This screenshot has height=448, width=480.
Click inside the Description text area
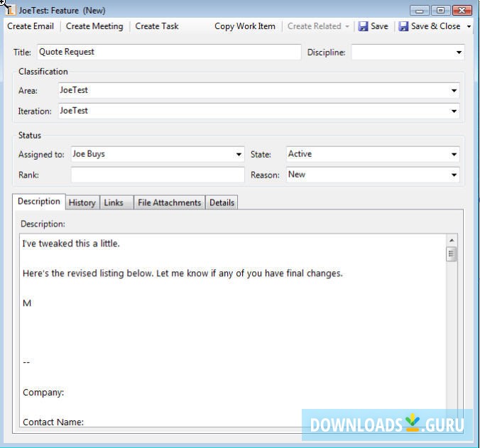(233, 330)
